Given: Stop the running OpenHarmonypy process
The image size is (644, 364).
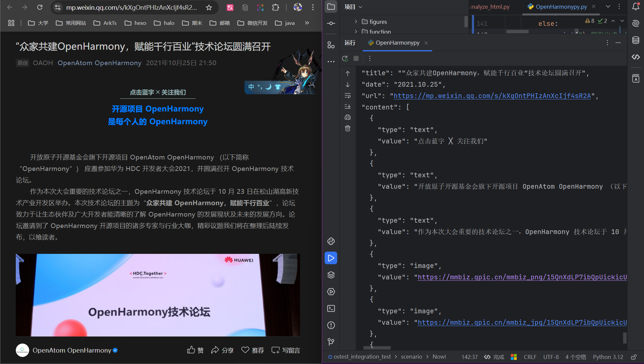Looking at the screenshot, I should coord(356,58).
